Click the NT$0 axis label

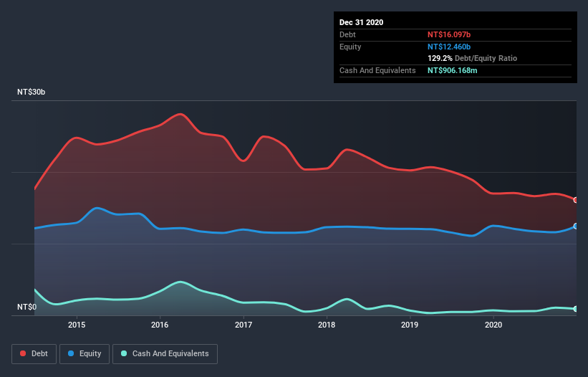(27, 307)
